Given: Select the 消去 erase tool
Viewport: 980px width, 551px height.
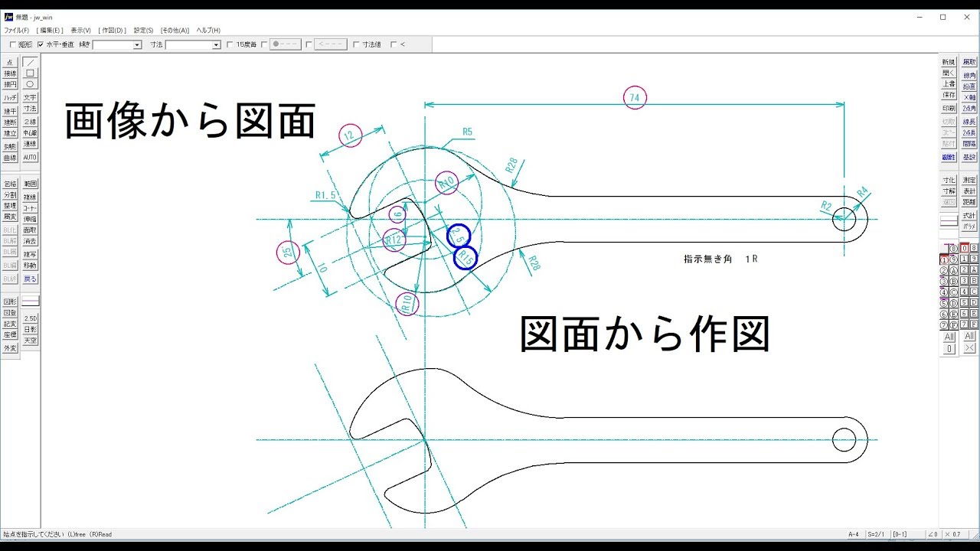Looking at the screenshot, I should pos(30,241).
